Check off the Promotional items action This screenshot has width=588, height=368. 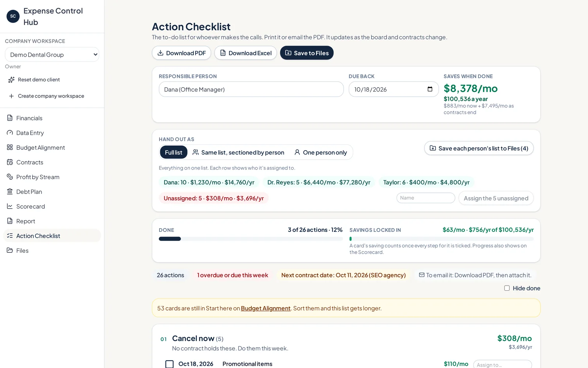[x=169, y=364]
